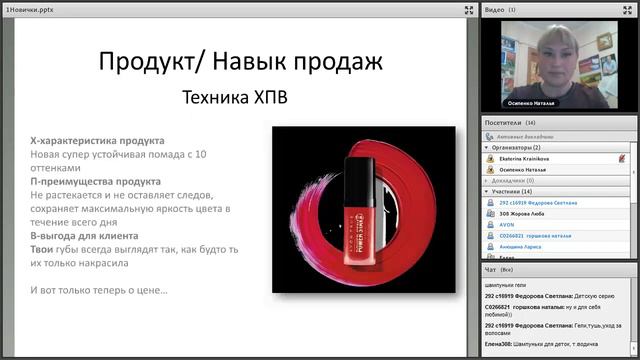Click the slide vertical scrollbar on the right
Viewport: 640px width, 360px height.
click(x=472, y=187)
